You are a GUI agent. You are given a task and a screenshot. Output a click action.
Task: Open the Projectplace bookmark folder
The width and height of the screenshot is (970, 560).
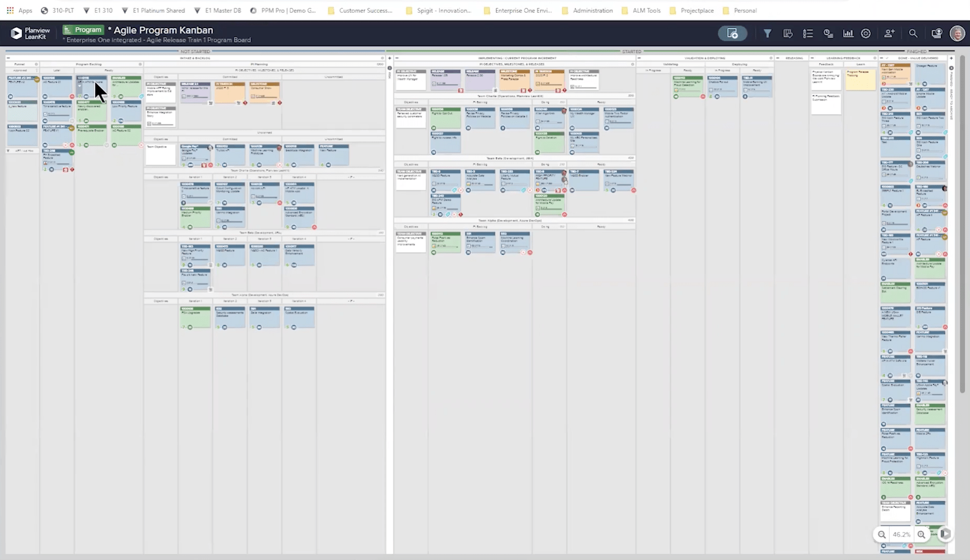coord(692,10)
